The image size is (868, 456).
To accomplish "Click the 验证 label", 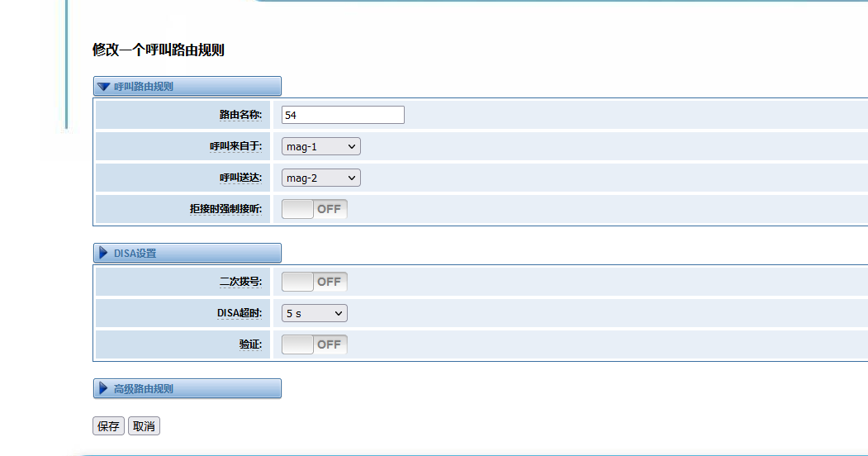I will pyautogui.click(x=250, y=344).
